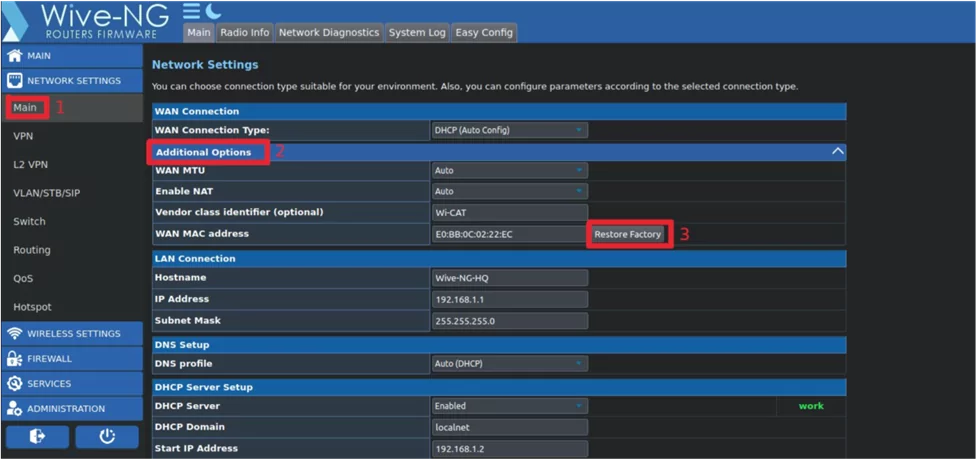Click the home icon beside MAIN
The height and width of the screenshot is (459, 976).
tap(14, 56)
